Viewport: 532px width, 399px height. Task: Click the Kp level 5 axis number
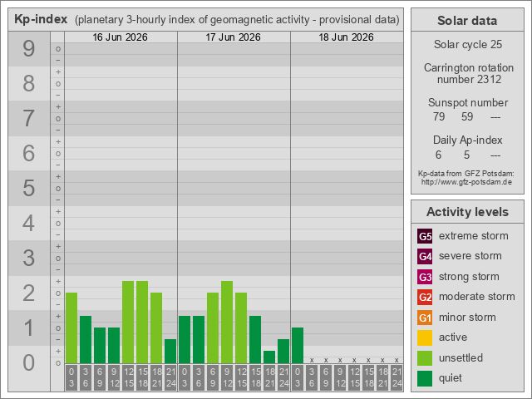tap(29, 189)
